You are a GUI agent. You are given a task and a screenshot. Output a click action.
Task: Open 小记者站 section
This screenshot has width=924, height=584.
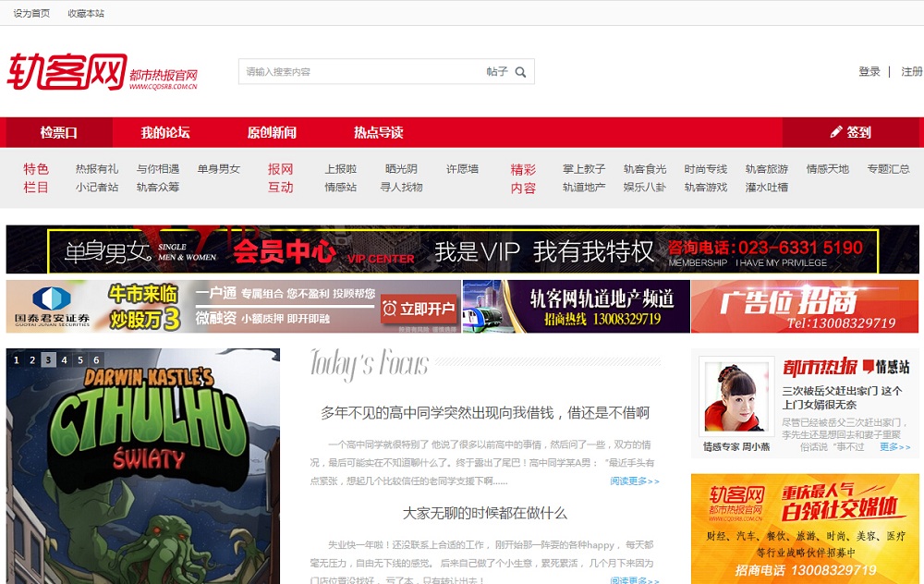click(x=97, y=188)
